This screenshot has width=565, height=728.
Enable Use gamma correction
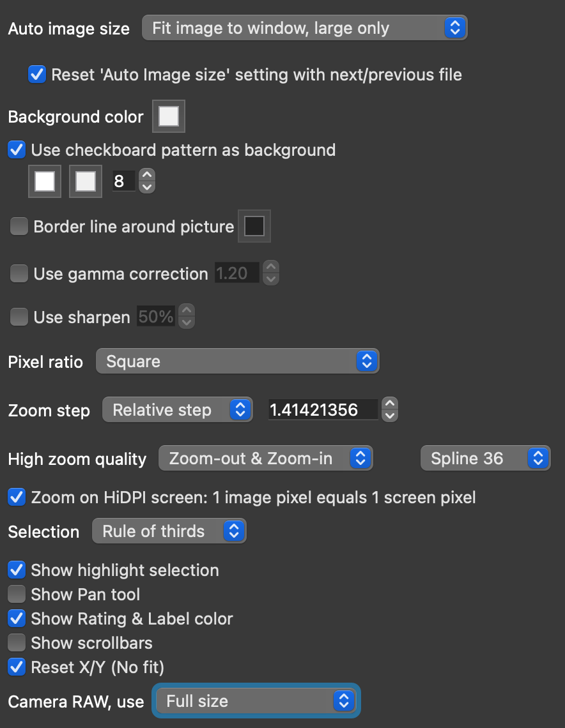click(19, 274)
